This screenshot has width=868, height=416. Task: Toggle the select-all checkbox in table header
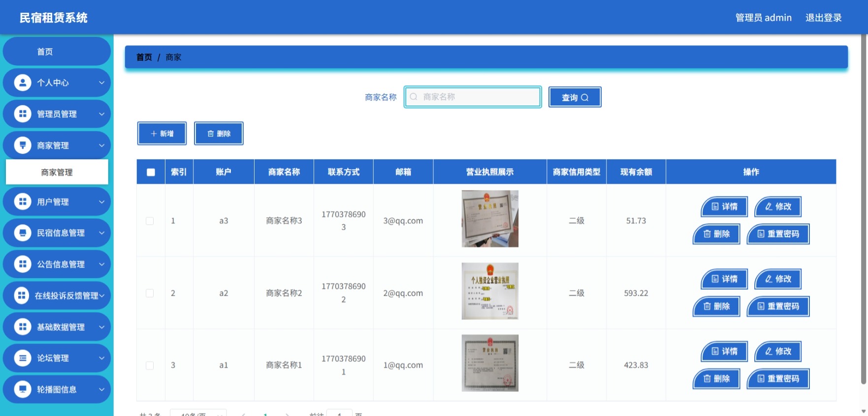pyautogui.click(x=151, y=172)
